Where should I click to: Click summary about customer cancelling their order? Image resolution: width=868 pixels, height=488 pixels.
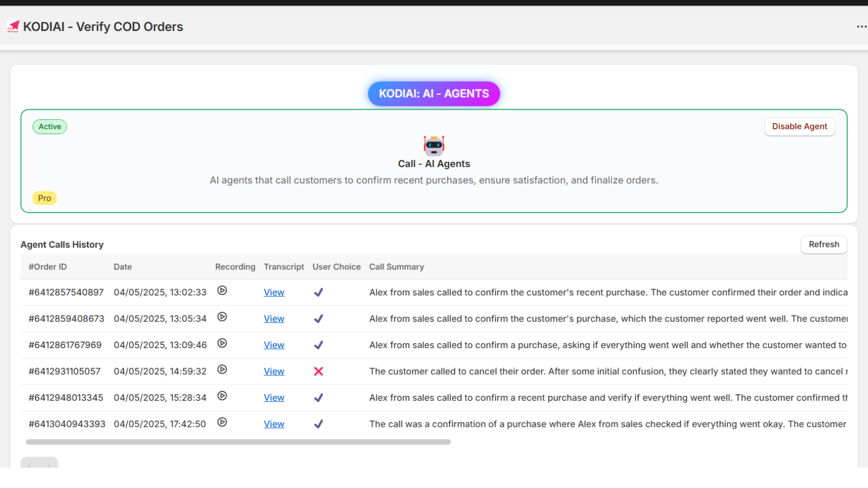(608, 371)
